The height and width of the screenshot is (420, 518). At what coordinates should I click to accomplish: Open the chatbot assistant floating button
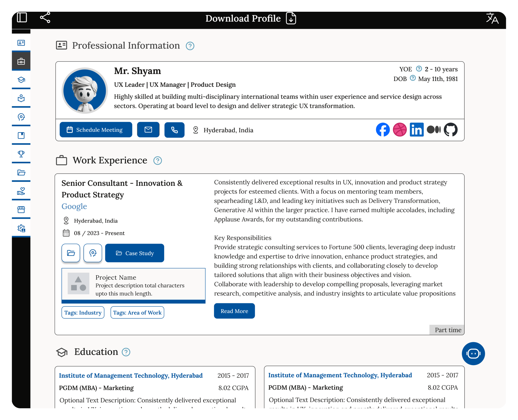coord(473,354)
